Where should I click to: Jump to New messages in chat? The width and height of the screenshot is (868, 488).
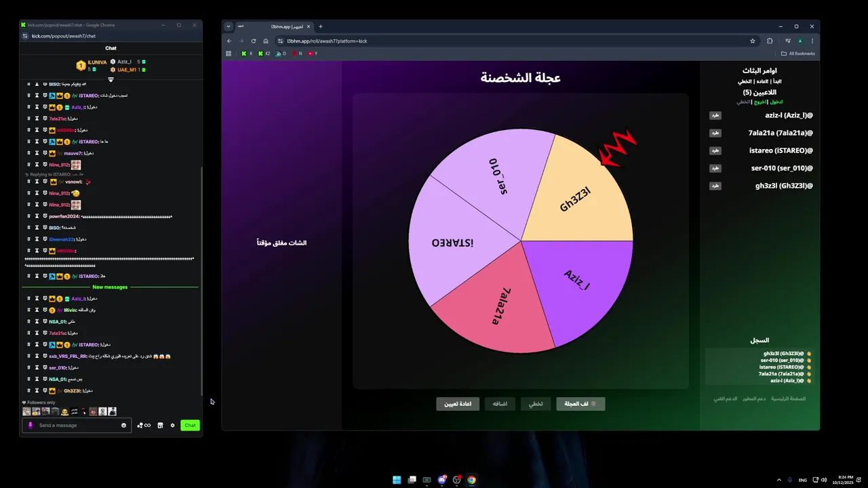tap(111, 287)
